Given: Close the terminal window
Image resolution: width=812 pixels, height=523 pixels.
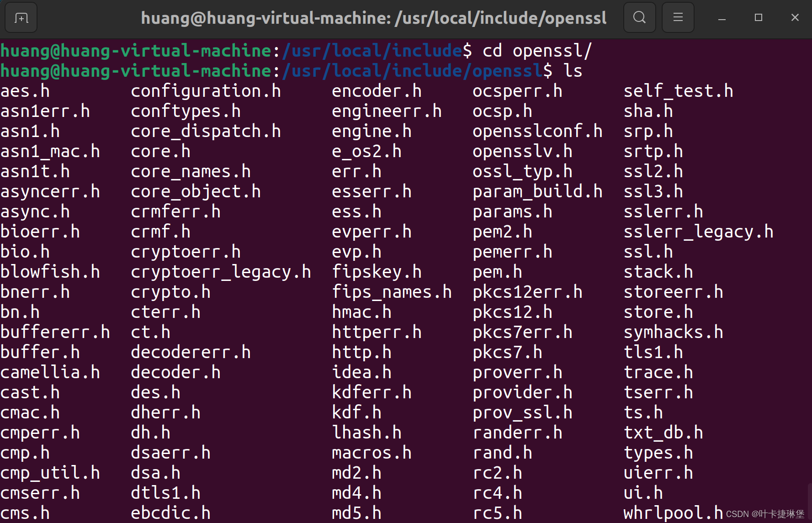Looking at the screenshot, I should [x=795, y=18].
